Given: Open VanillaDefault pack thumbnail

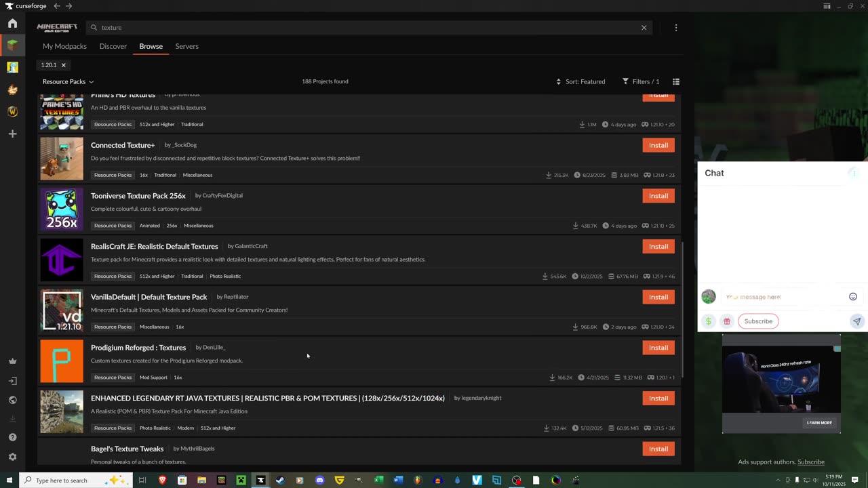Looking at the screenshot, I should pyautogui.click(x=62, y=310).
